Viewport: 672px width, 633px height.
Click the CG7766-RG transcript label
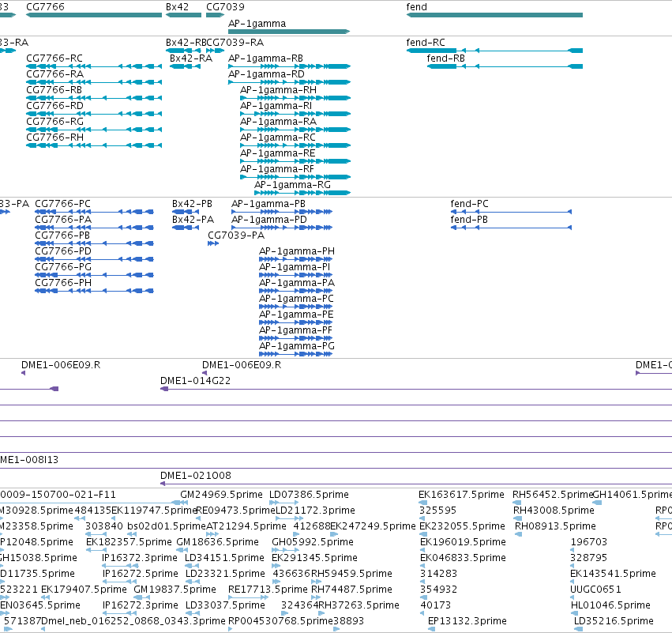point(54,122)
